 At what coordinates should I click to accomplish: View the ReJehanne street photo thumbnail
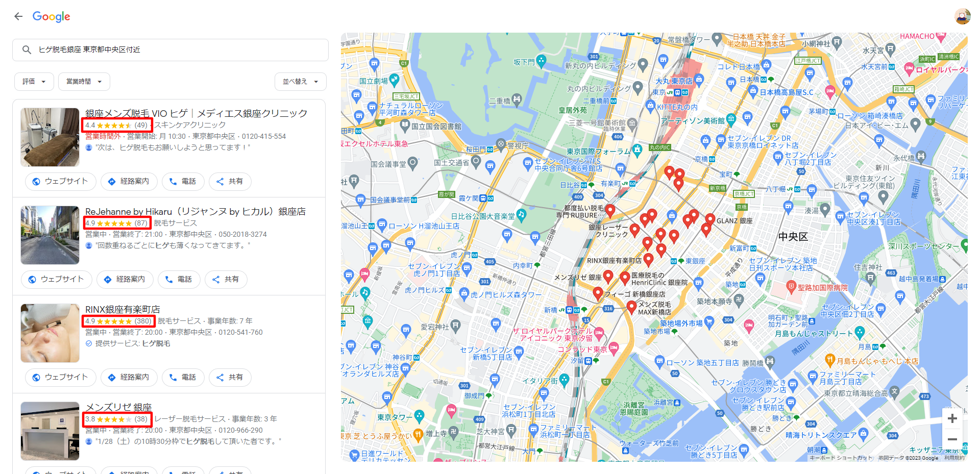(x=50, y=235)
